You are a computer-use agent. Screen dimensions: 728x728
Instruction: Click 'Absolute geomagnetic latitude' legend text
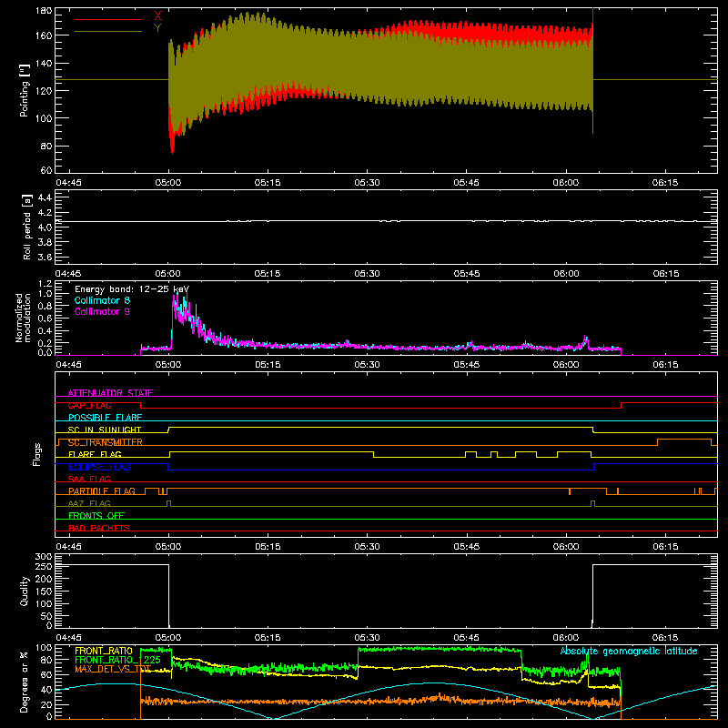pos(629,651)
